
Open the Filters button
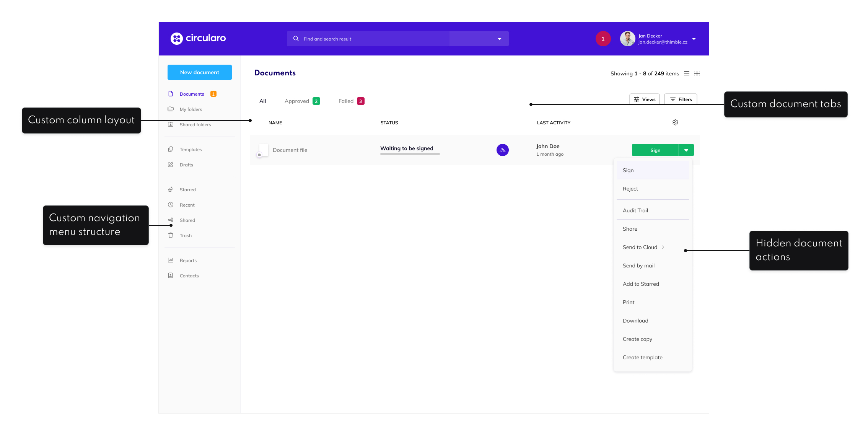pyautogui.click(x=681, y=99)
